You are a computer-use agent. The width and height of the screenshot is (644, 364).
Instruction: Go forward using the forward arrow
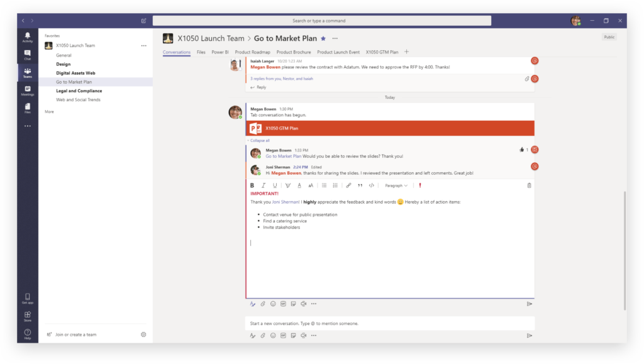(x=32, y=21)
